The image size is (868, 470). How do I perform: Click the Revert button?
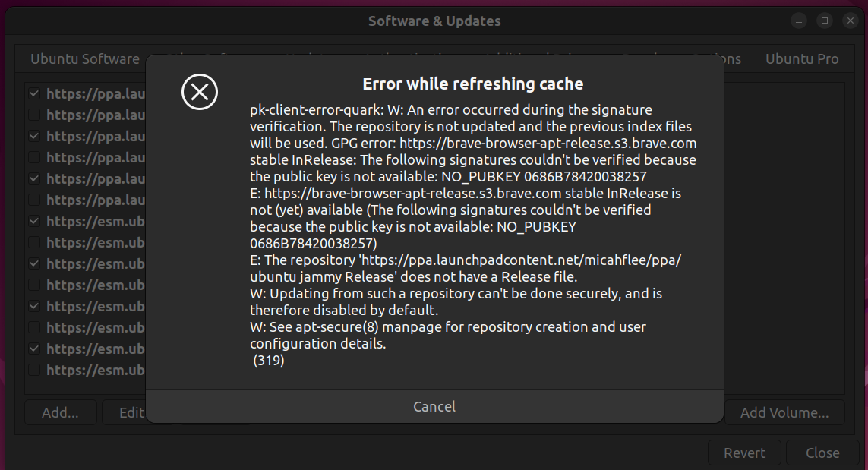click(744, 453)
